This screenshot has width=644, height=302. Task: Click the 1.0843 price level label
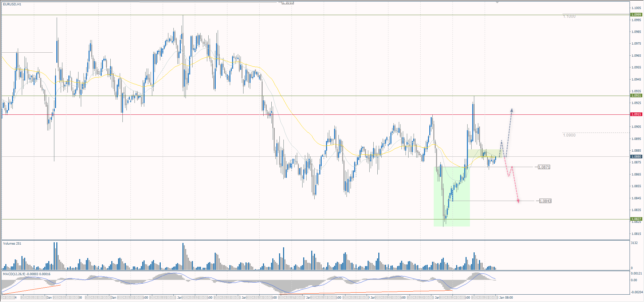[x=545, y=201]
